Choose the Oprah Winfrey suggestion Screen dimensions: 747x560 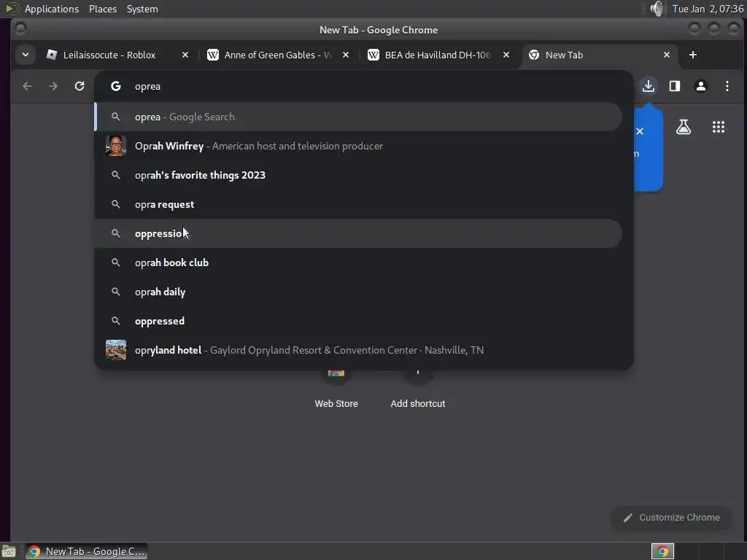[358, 146]
